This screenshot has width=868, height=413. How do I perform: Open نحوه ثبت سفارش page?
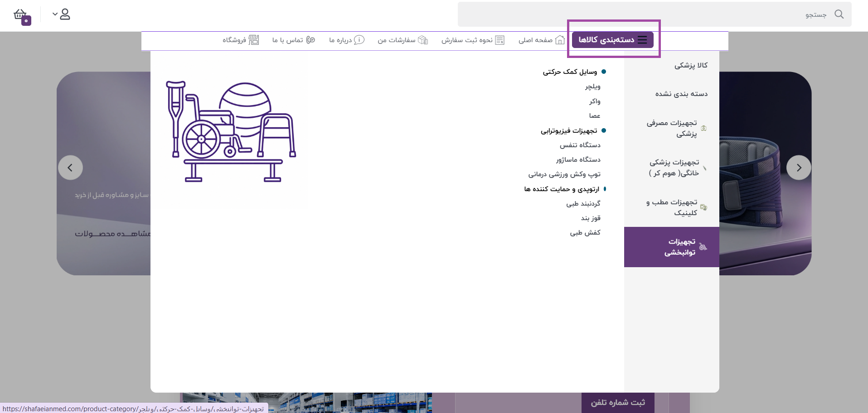click(467, 40)
